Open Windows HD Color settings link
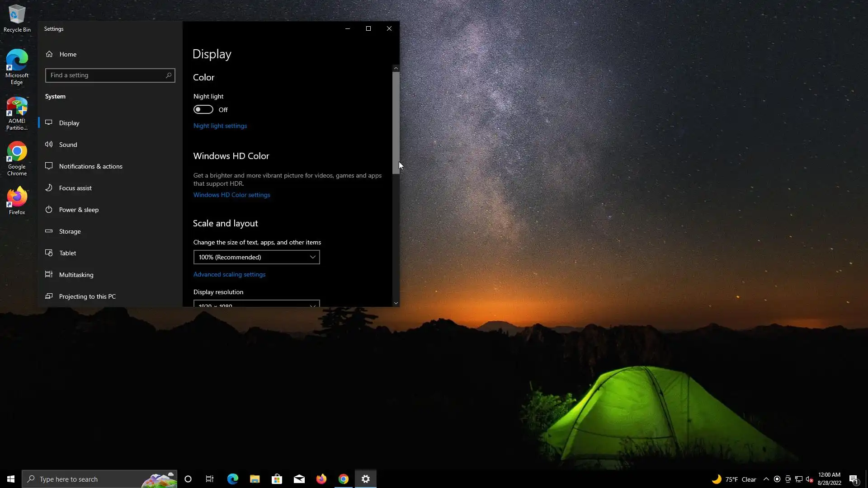Viewport: 868px width, 488px height. point(231,195)
